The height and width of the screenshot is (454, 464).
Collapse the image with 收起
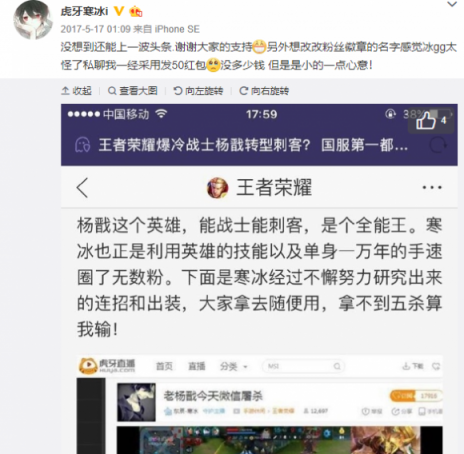(77, 91)
